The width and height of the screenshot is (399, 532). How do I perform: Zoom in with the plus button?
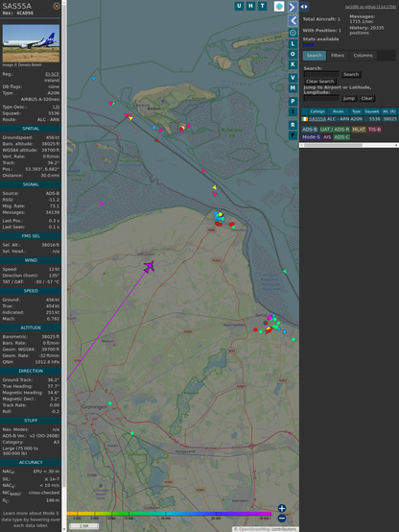click(x=282, y=508)
